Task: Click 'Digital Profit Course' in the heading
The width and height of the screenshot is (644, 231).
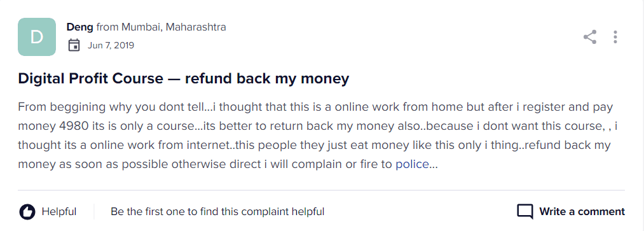Action: tap(90, 78)
